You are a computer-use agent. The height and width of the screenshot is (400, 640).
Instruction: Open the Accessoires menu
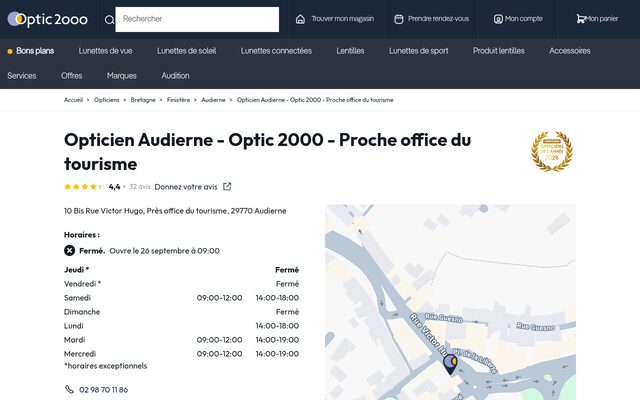tap(569, 51)
